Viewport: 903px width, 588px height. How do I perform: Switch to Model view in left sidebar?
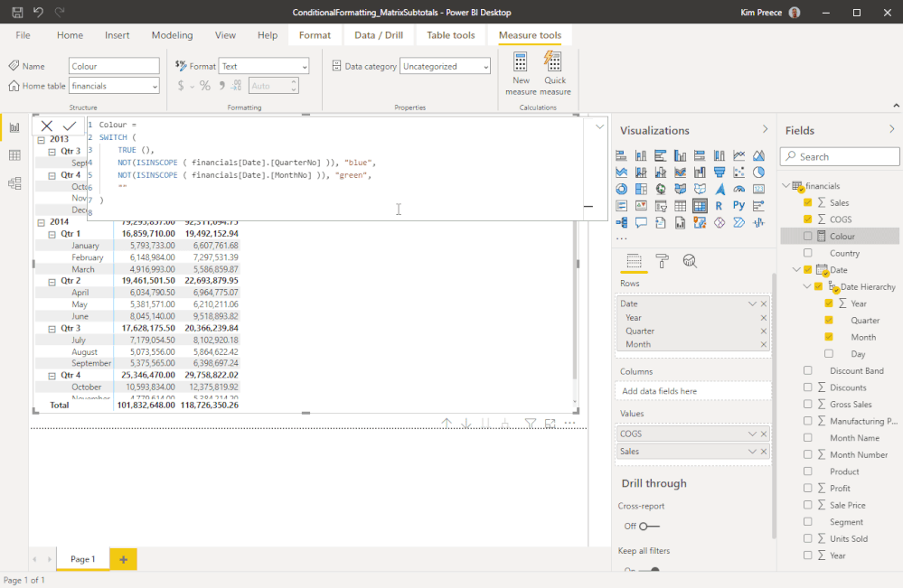click(x=14, y=183)
